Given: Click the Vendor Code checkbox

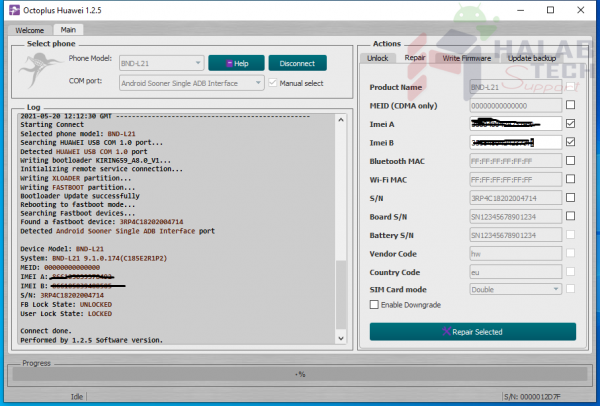Looking at the screenshot, I should coord(570,253).
